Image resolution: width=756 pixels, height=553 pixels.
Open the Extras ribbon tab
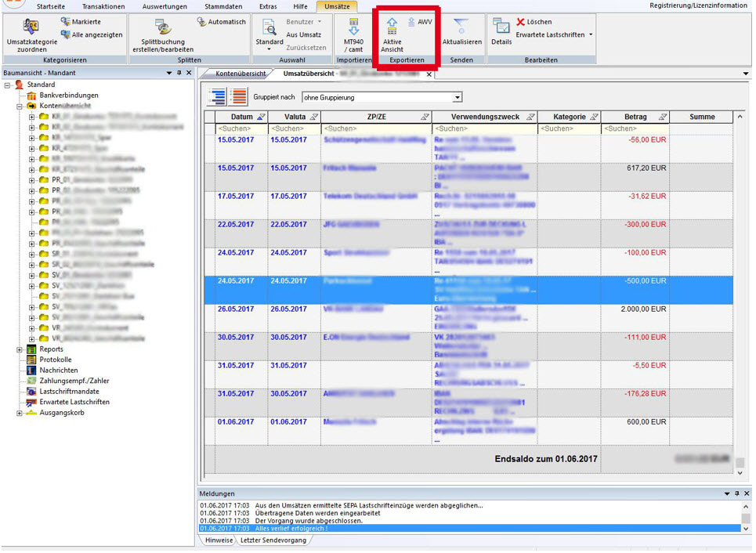point(268,6)
